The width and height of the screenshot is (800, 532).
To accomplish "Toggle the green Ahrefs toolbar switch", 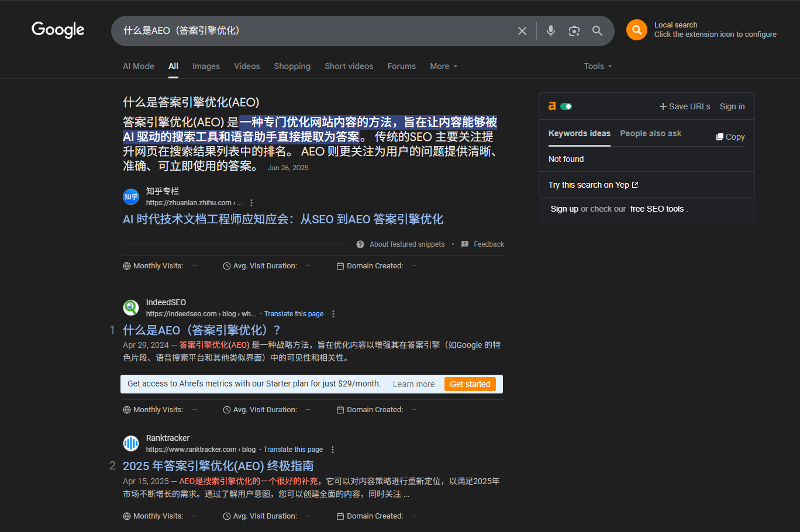I will point(566,106).
